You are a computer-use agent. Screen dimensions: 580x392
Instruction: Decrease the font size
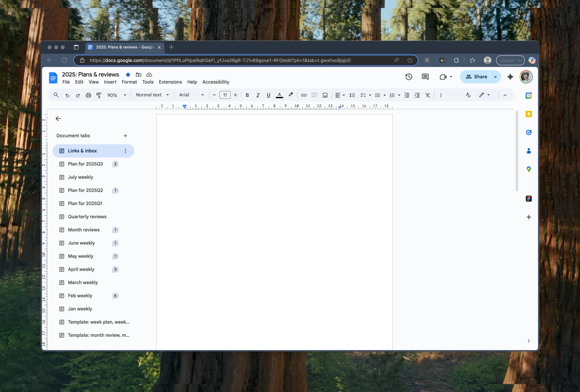click(214, 95)
